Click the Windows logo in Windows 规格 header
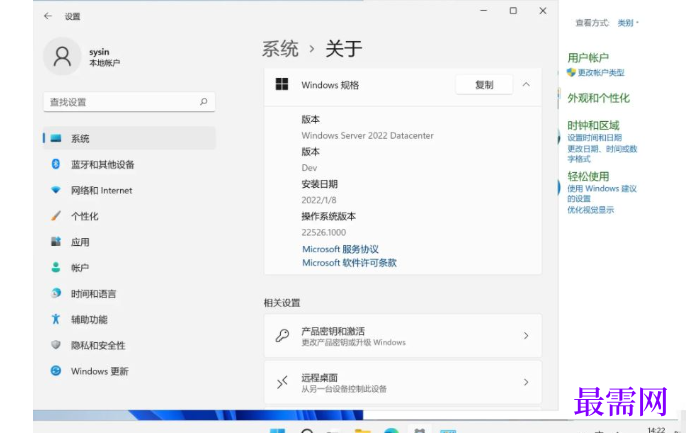The image size is (686, 433). tap(282, 84)
